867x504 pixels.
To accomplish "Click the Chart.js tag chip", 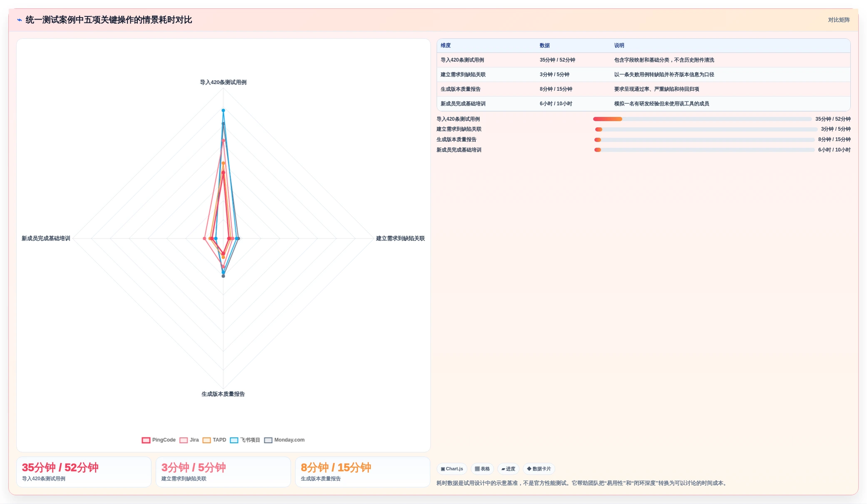I will pyautogui.click(x=452, y=469).
